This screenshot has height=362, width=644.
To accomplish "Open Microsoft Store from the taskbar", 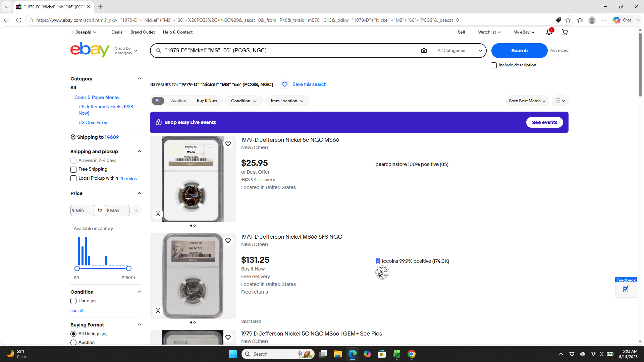I will coord(382,354).
